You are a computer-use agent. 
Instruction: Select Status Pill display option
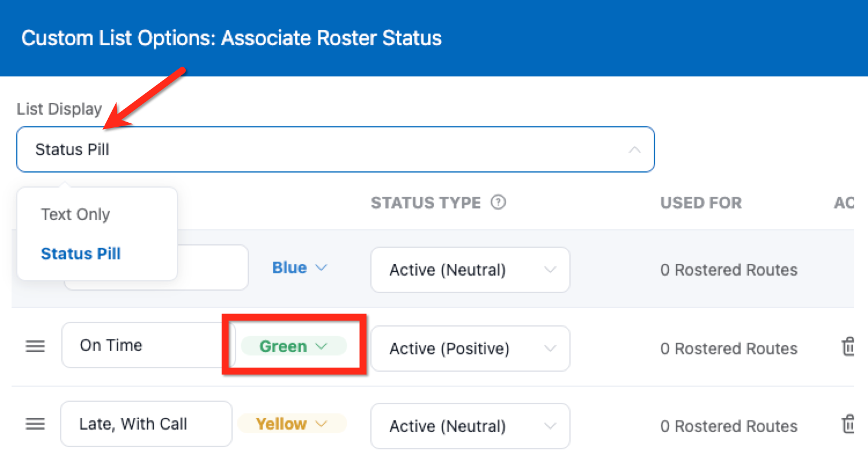pos(80,254)
